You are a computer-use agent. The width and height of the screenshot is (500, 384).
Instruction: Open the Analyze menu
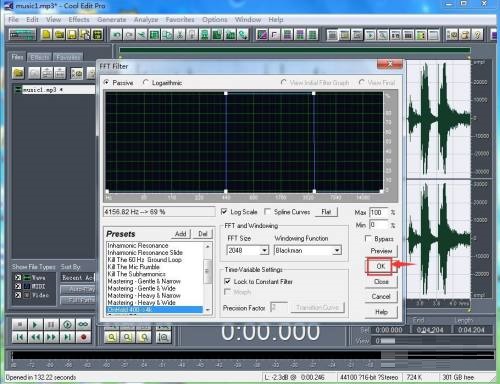(x=146, y=20)
